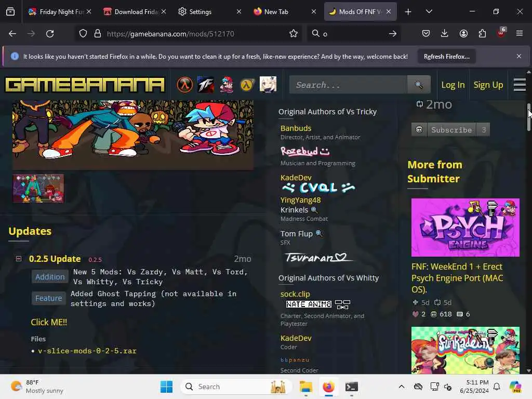Click the Sign Up link

click(488, 85)
